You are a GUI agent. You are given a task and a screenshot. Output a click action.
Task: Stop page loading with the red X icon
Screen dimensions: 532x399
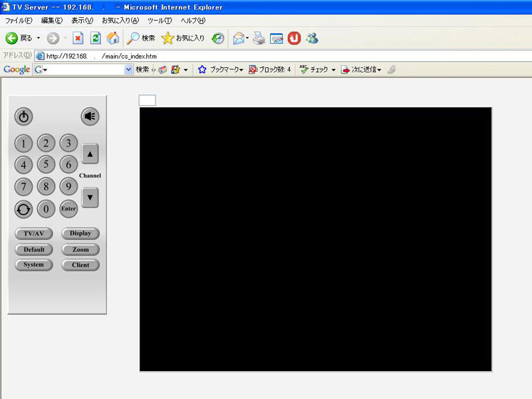78,39
